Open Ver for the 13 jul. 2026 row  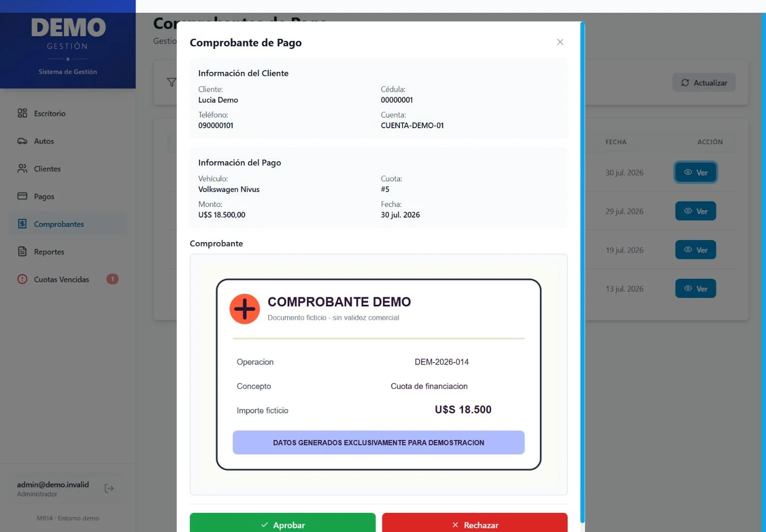(696, 289)
